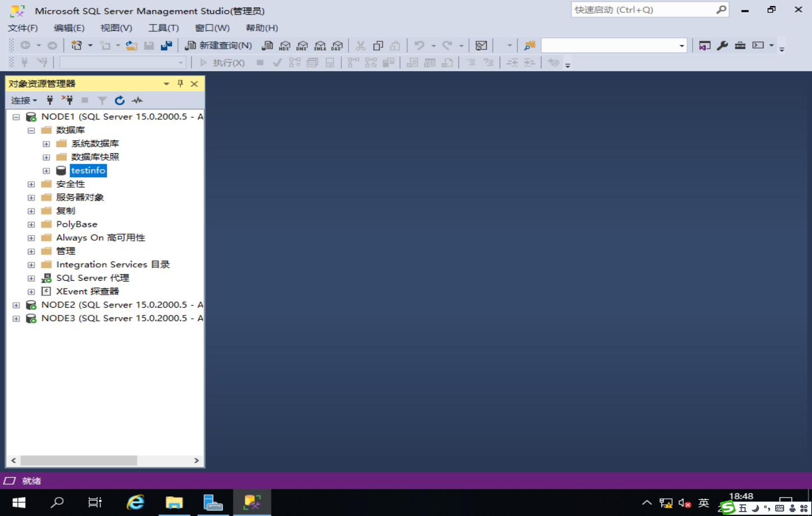This screenshot has width=812, height=516.
Task: Click the Find in Files icon
Action: tap(530, 46)
